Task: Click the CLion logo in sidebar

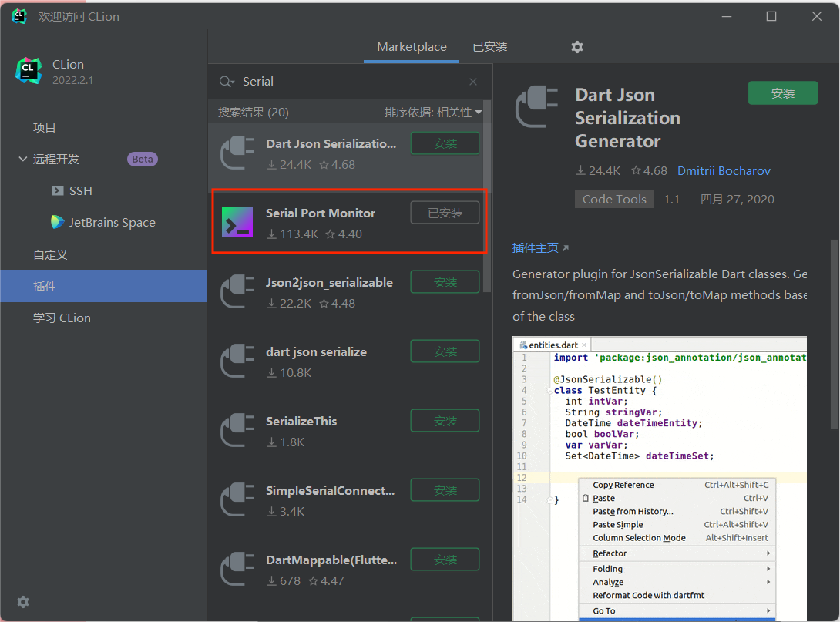Action: pyautogui.click(x=29, y=71)
